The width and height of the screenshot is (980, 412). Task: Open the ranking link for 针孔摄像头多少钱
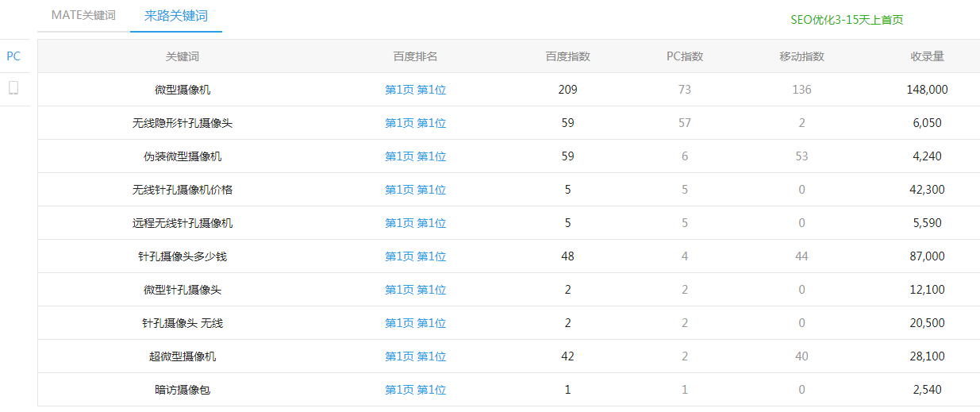pyautogui.click(x=416, y=256)
